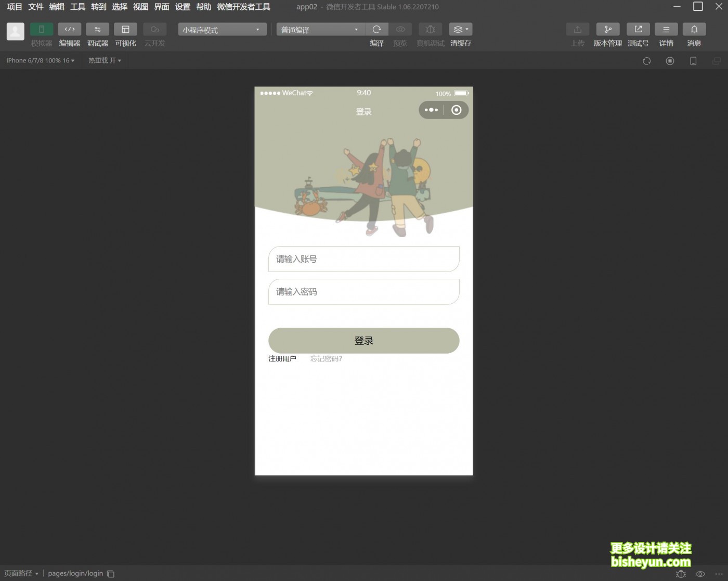Open the bottom bar more options icon
The width and height of the screenshot is (728, 581).
719,574
